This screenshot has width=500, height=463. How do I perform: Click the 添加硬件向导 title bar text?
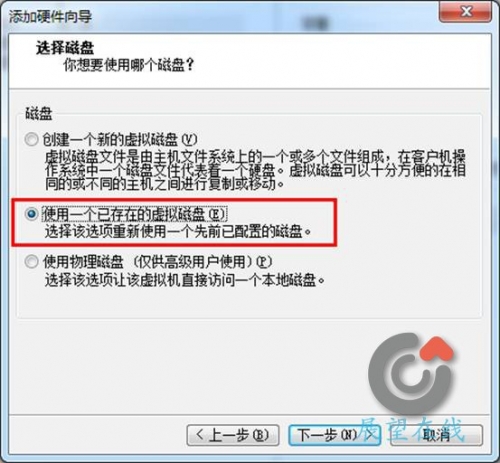pos(50,16)
